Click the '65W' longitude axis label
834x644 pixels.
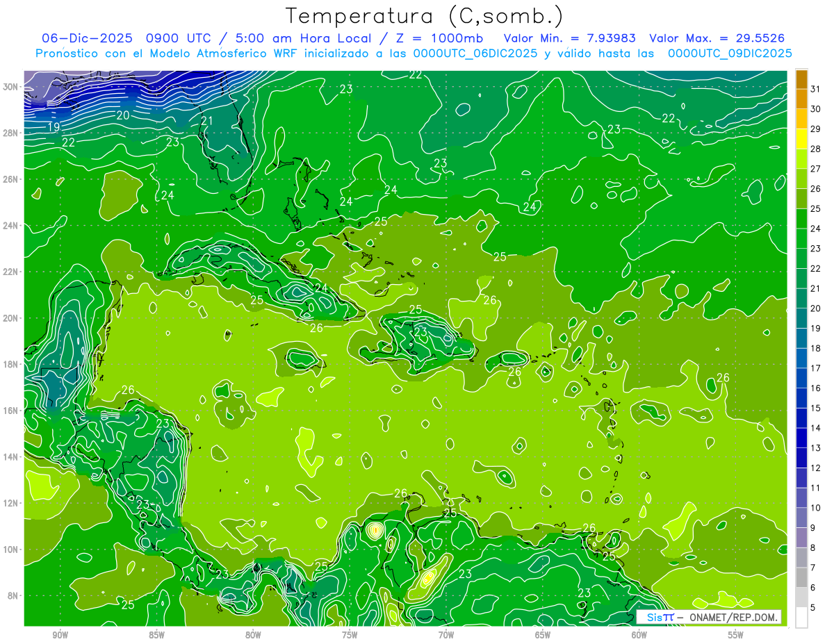[x=543, y=635]
